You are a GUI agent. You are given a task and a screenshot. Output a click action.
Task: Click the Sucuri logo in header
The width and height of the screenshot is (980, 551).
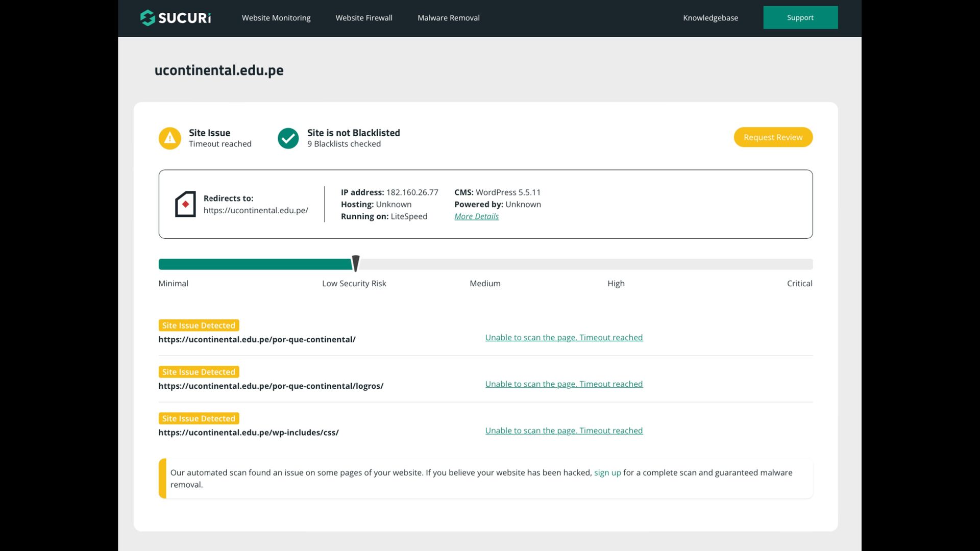tap(176, 18)
